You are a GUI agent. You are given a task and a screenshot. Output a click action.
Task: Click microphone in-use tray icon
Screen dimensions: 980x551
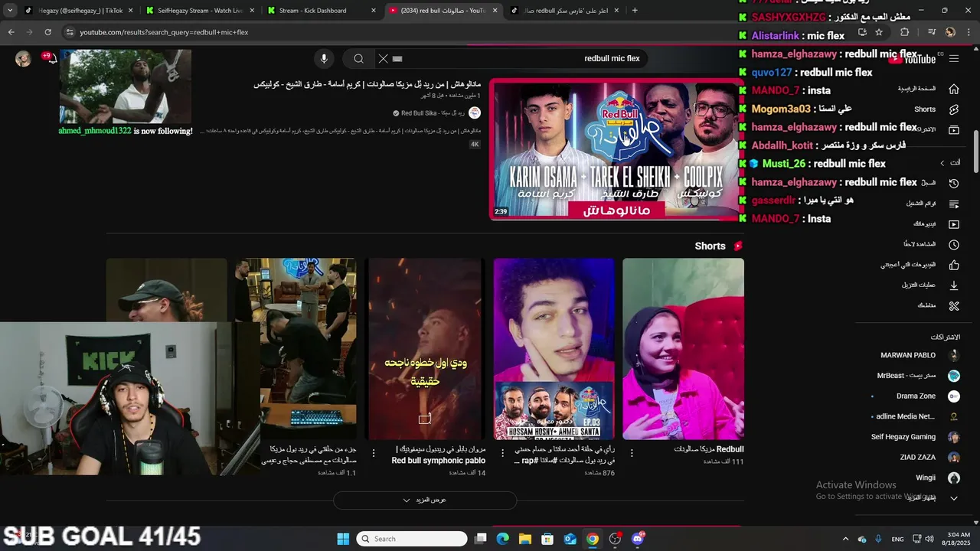[878, 539]
